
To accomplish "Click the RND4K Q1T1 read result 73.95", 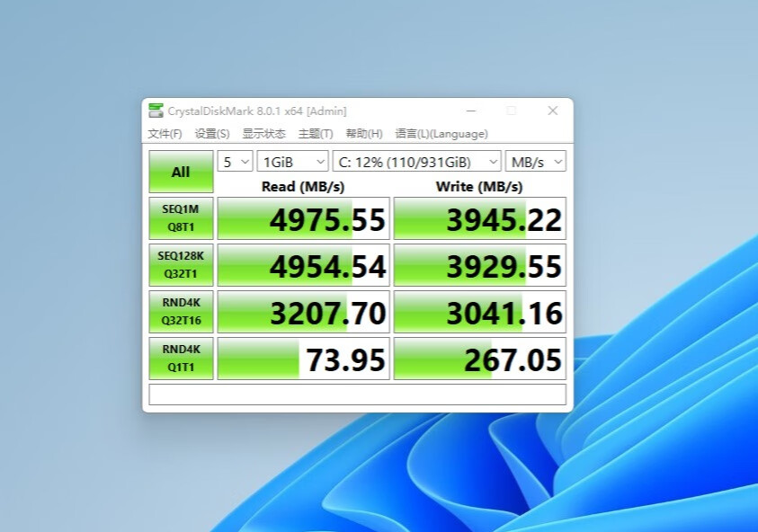I will pyautogui.click(x=303, y=358).
